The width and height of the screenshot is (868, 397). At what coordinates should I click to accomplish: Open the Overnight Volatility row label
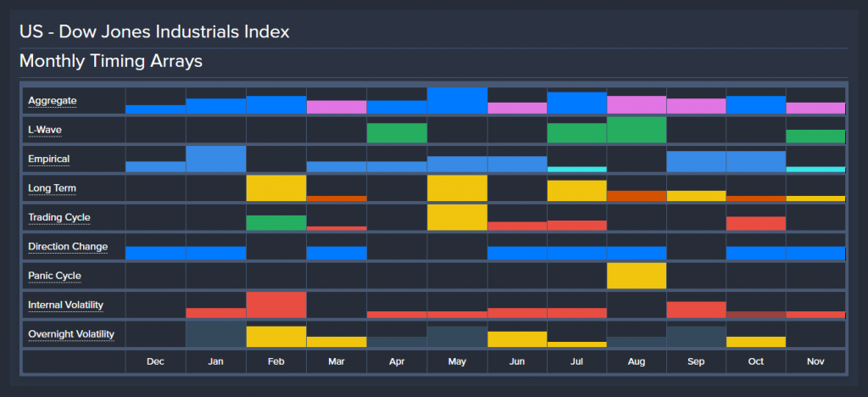[x=71, y=334]
